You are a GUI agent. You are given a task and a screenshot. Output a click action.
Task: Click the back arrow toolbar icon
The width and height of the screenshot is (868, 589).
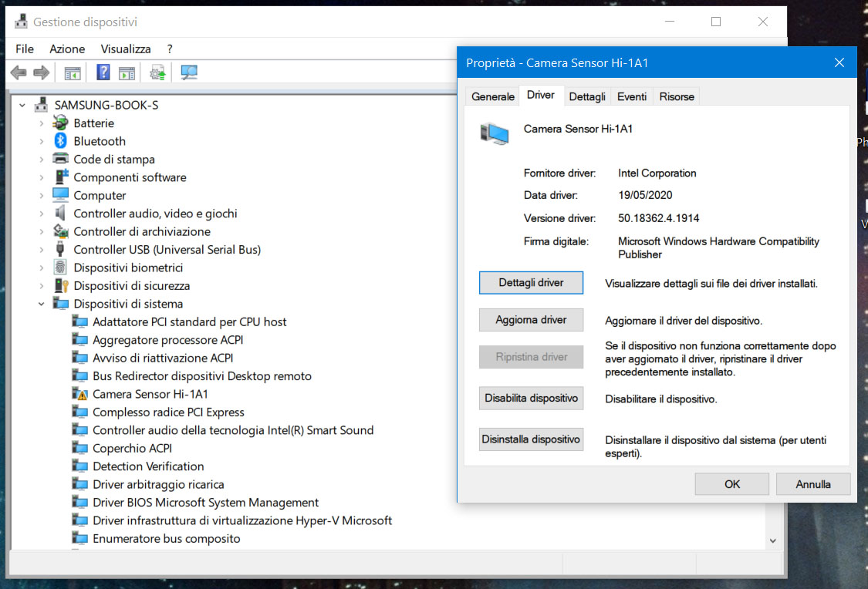point(19,72)
